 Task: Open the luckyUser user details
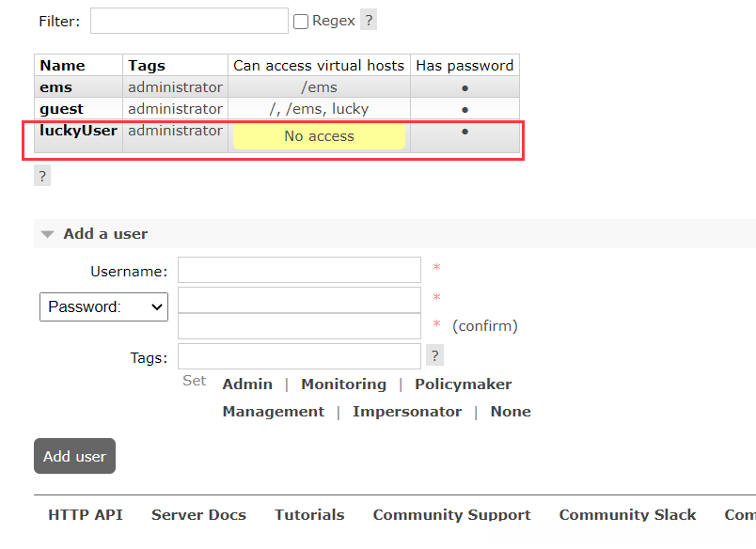tap(78, 131)
